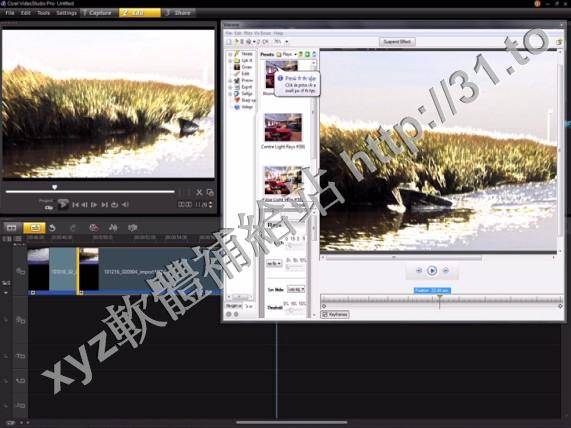The height and width of the screenshot is (428, 571).
Task: Switch to the Capture step tab
Action: point(99,13)
